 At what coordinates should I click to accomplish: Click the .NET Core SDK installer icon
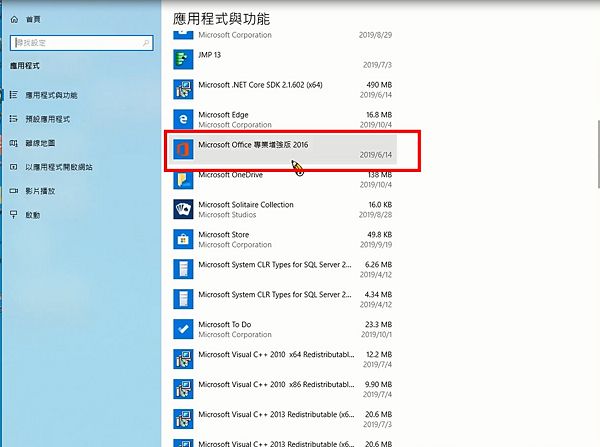(x=184, y=89)
